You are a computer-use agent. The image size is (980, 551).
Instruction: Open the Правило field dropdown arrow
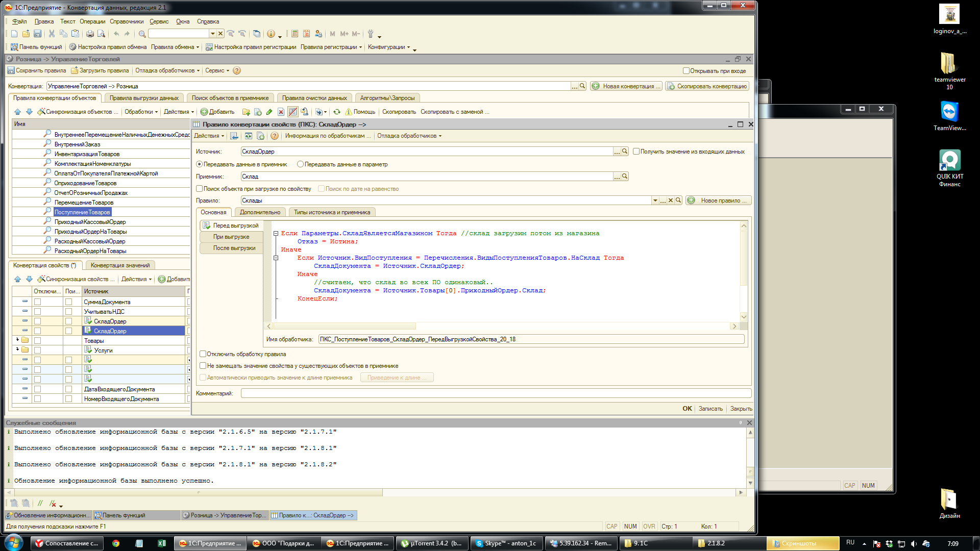pos(655,201)
